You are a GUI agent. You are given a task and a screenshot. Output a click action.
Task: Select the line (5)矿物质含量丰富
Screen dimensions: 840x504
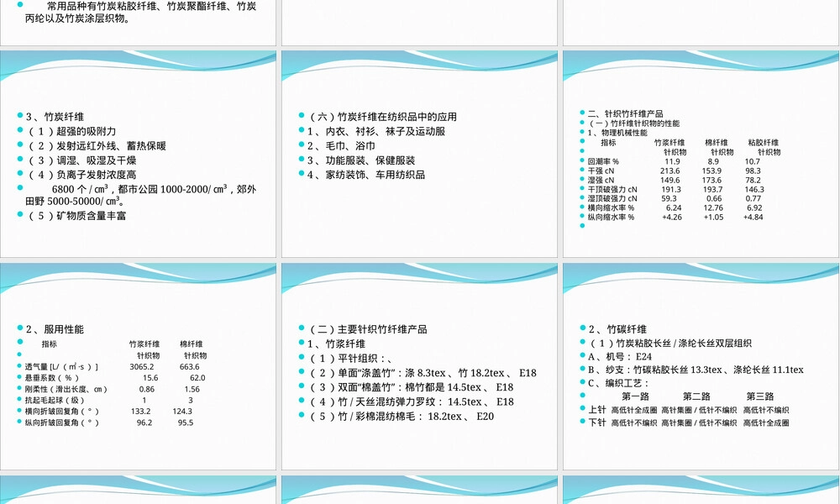point(76,216)
